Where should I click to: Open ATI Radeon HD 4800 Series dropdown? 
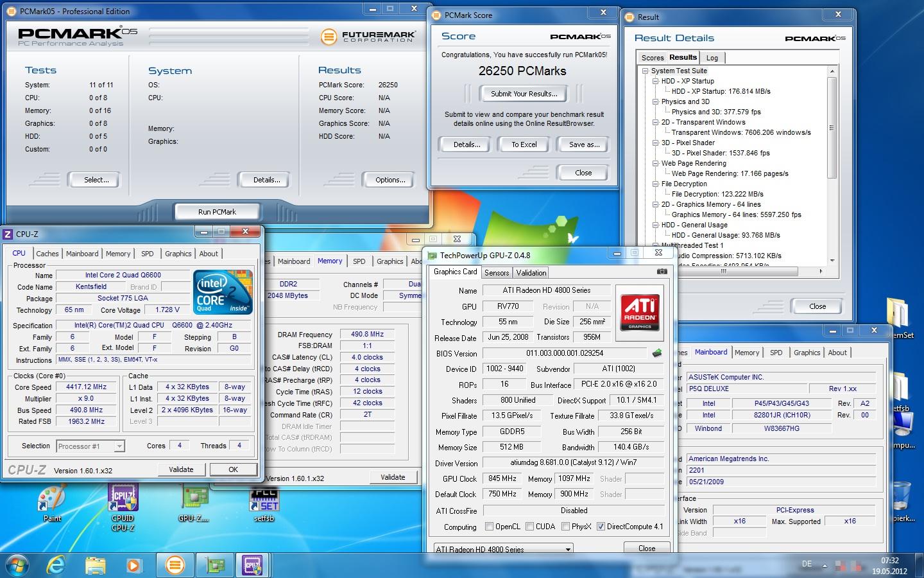tap(502, 549)
